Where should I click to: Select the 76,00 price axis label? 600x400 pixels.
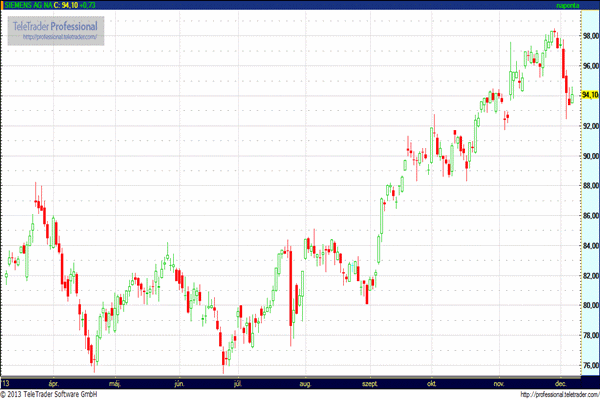click(590, 366)
